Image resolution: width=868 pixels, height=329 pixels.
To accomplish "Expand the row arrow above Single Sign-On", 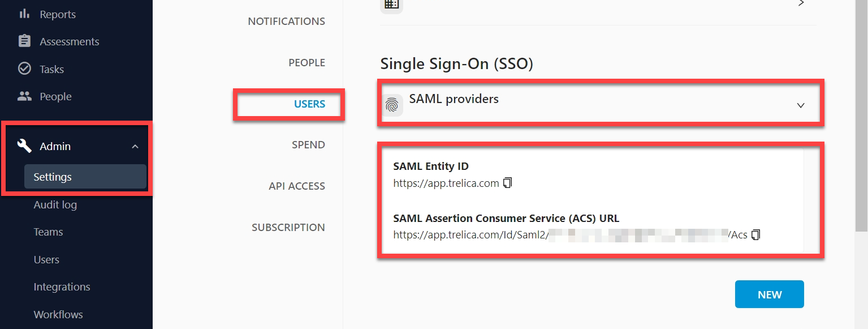I will pyautogui.click(x=801, y=3).
